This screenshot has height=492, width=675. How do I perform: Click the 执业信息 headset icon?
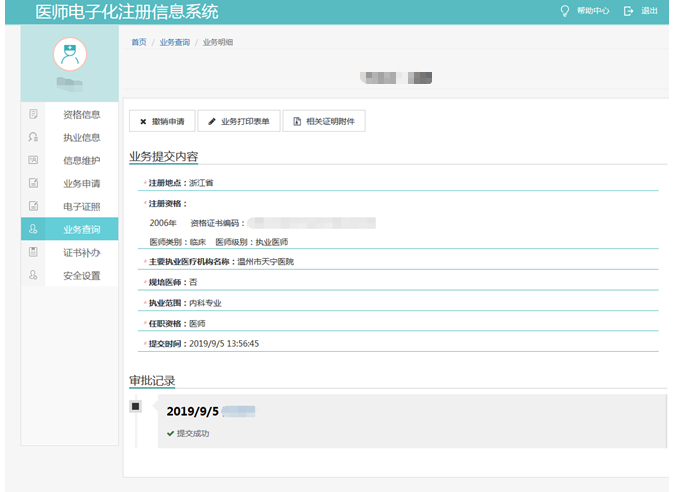click(33, 137)
